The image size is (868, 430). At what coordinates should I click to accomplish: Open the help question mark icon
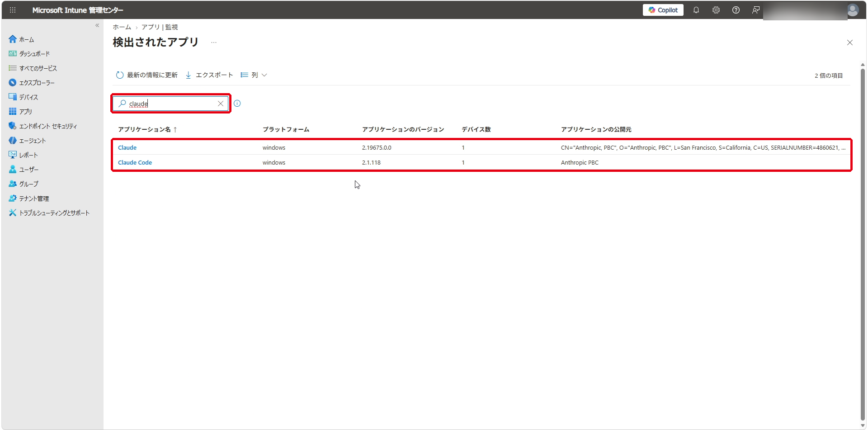pos(736,10)
